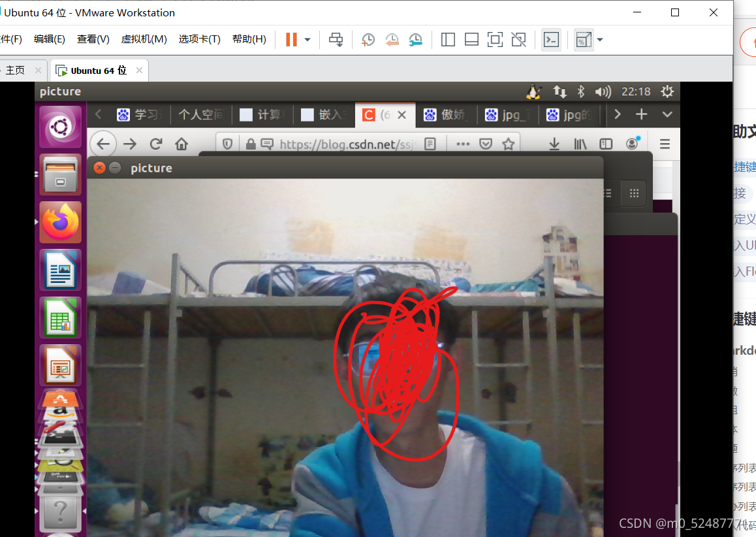Open the 编辑(E) menu
756x537 pixels.
pos(49,39)
